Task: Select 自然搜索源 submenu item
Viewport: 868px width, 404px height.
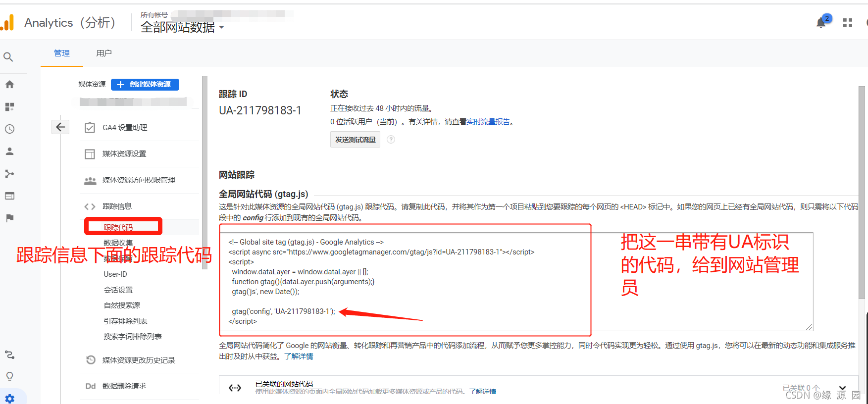Action: pos(122,305)
